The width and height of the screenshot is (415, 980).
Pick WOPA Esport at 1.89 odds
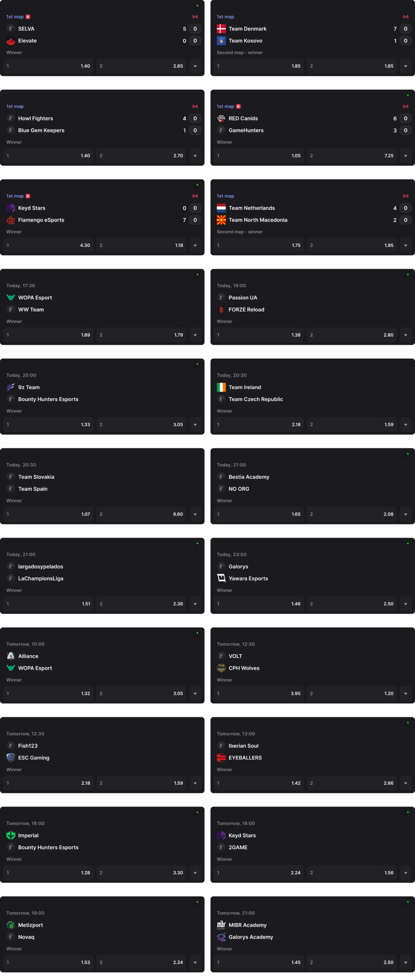point(48,335)
